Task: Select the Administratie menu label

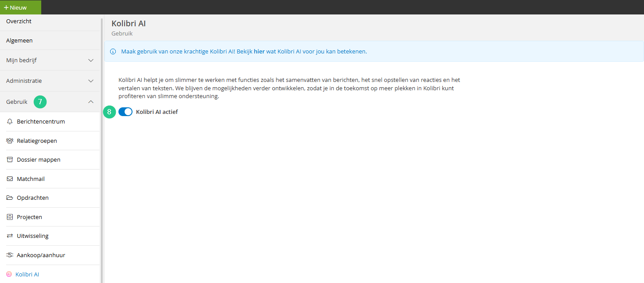Action: coord(24,81)
